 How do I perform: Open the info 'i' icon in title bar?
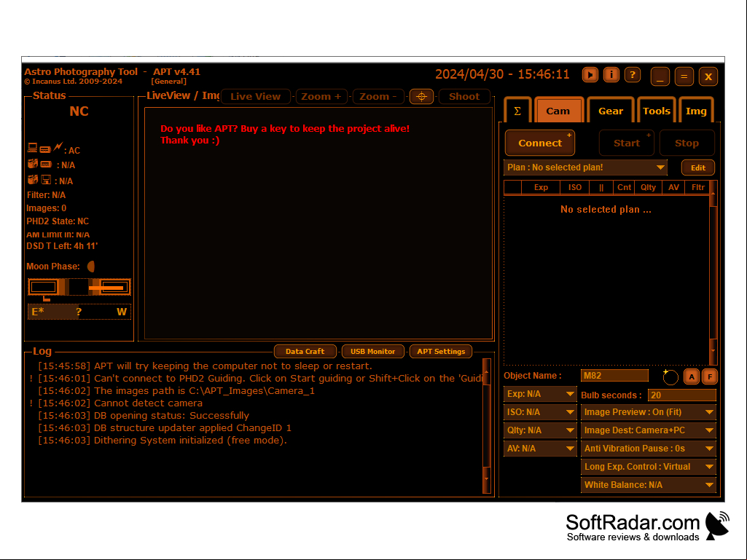tap(611, 75)
